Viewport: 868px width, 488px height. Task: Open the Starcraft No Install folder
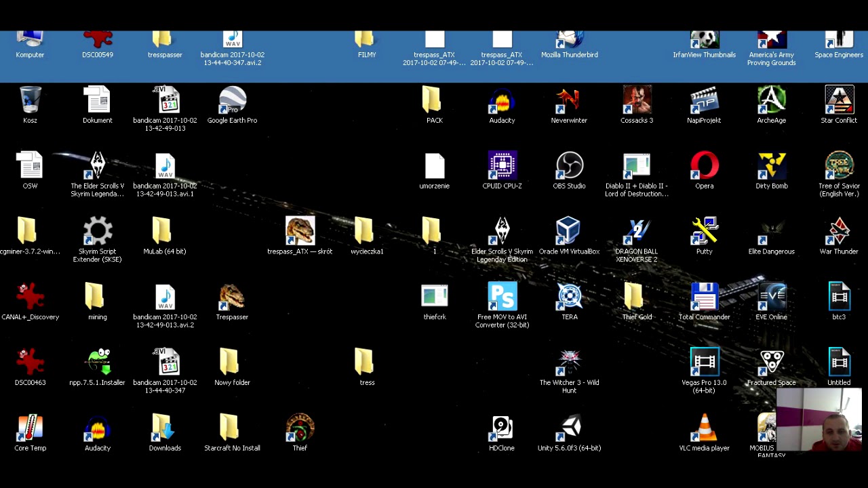[232, 433]
